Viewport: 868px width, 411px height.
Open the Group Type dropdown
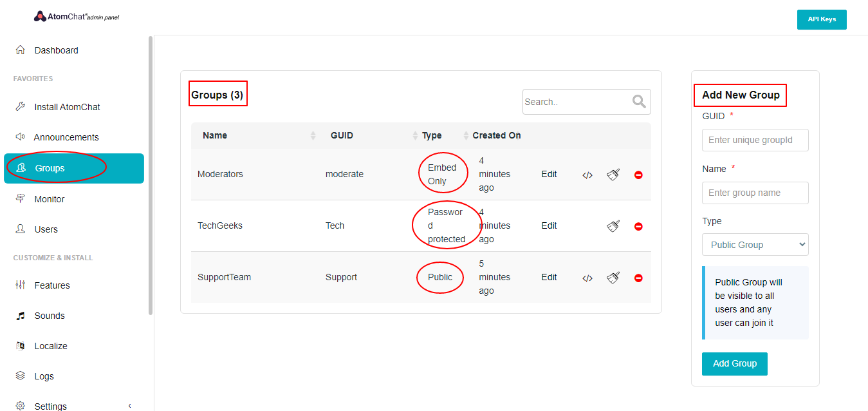click(755, 245)
